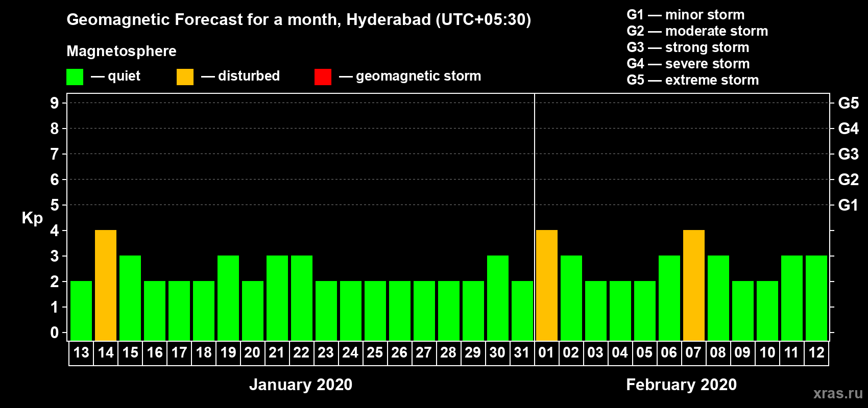Select the green bar for February 06
Viewport: 868px width, 408px height.
(x=669, y=298)
